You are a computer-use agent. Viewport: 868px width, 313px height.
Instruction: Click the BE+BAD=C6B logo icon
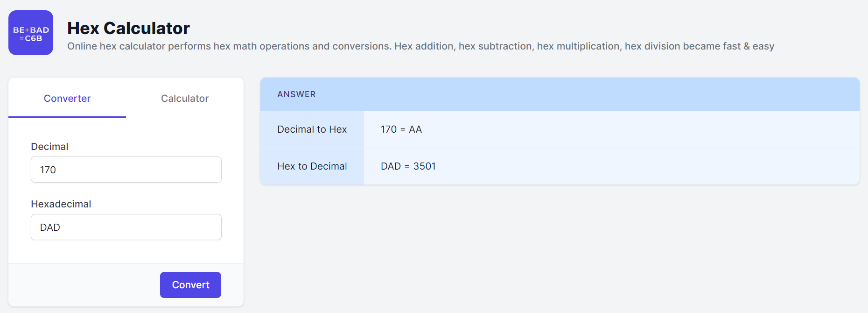pyautogui.click(x=31, y=33)
